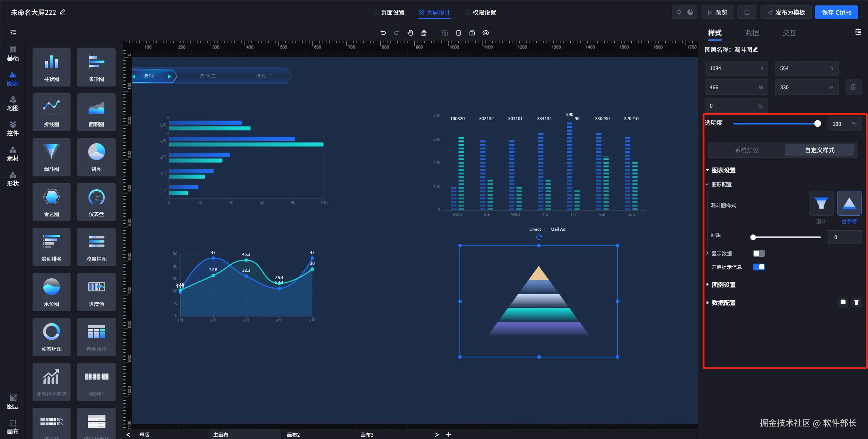Image resolution: width=868 pixels, height=439 pixels.
Task: Switch to the 数据 tab
Action: (752, 33)
